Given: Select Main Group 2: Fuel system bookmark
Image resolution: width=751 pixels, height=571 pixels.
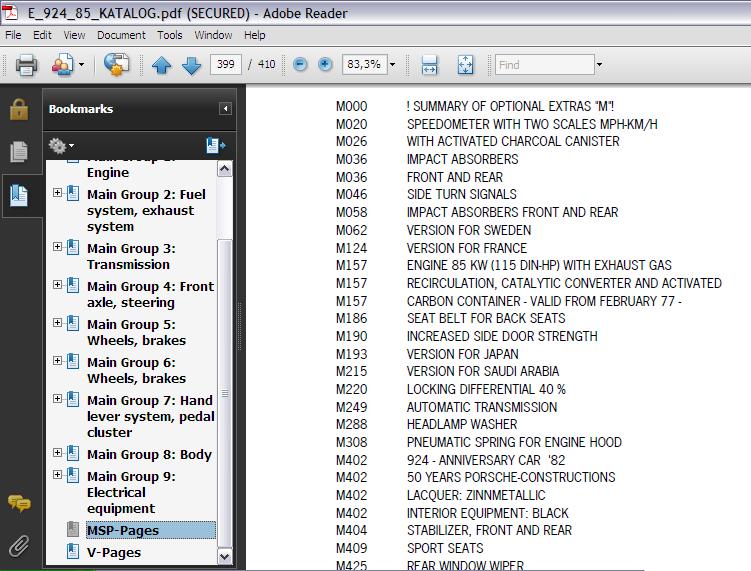Looking at the screenshot, I should pyautogui.click(x=146, y=210).
